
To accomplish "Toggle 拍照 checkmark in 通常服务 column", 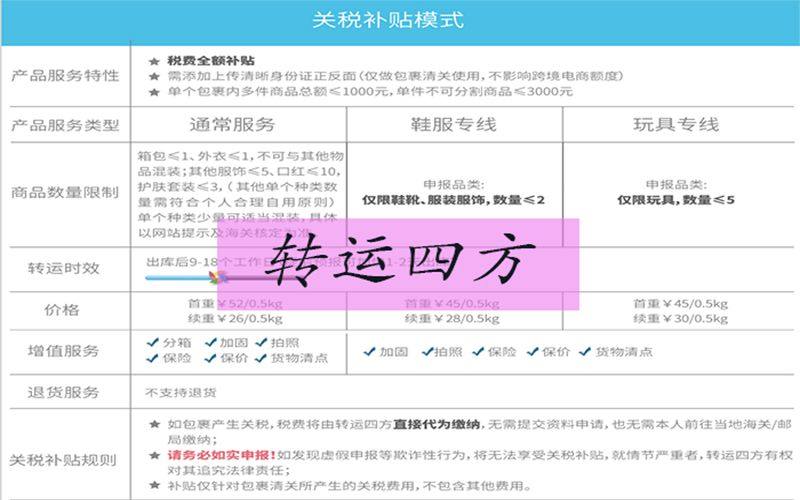I will [261, 342].
